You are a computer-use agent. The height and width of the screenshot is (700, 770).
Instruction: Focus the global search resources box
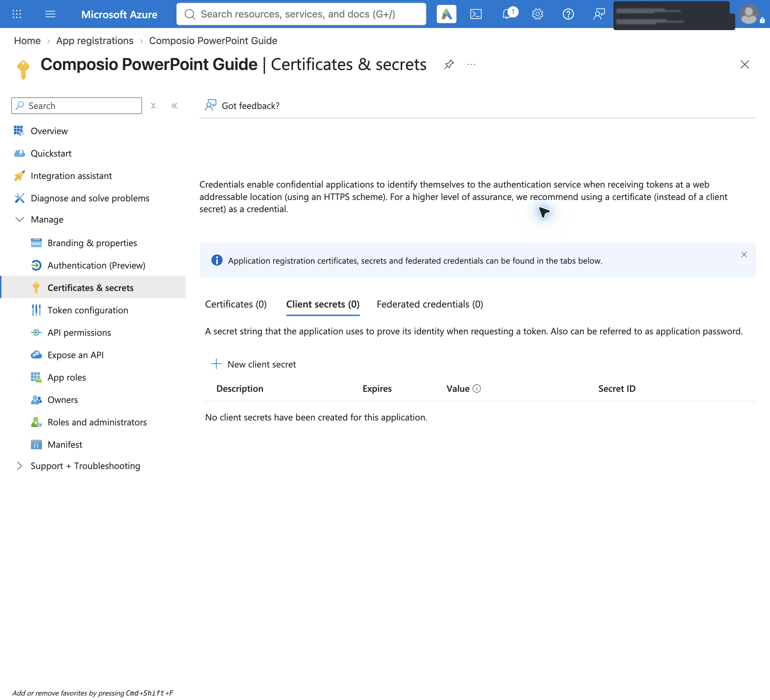point(301,14)
